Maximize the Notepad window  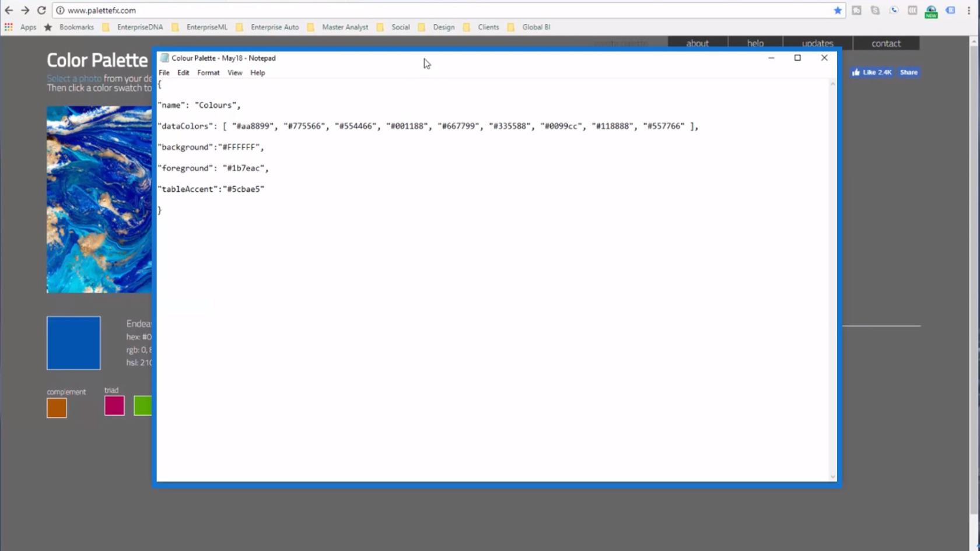pos(797,58)
